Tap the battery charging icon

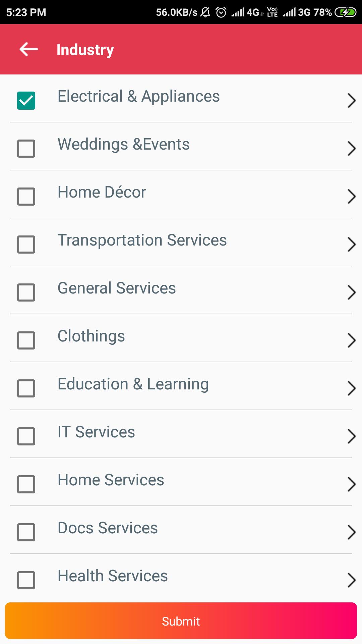(346, 12)
